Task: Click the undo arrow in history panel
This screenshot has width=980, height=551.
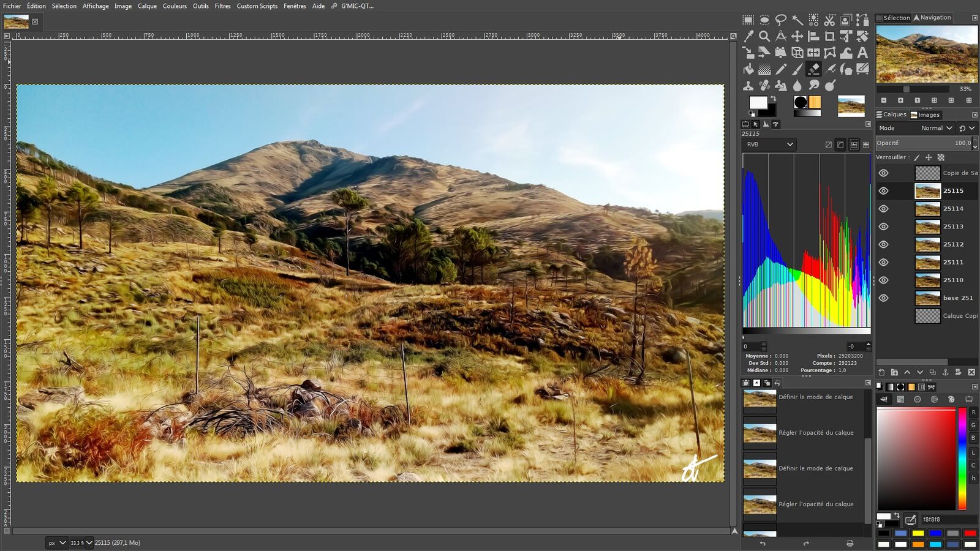Action: (763, 544)
